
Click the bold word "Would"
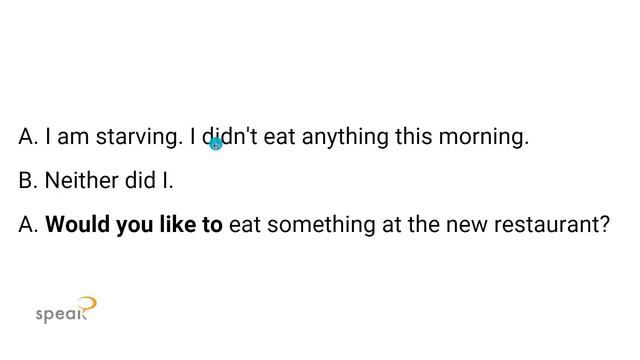77,224
